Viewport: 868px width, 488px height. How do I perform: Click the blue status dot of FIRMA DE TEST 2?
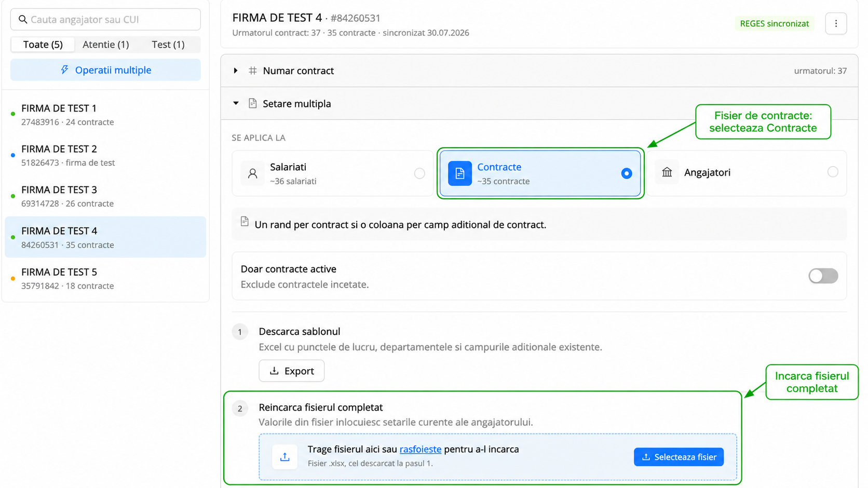click(13, 155)
